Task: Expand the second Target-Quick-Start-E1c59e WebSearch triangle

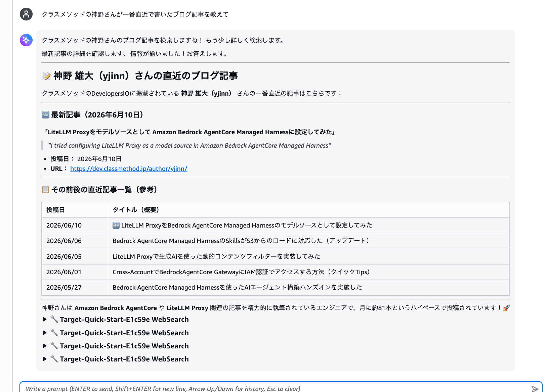Action: [45, 333]
